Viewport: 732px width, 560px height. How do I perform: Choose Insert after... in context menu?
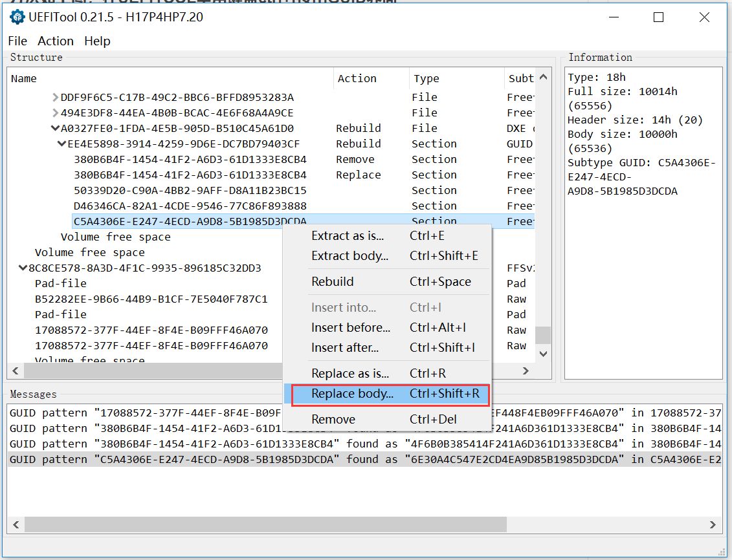pyautogui.click(x=388, y=348)
